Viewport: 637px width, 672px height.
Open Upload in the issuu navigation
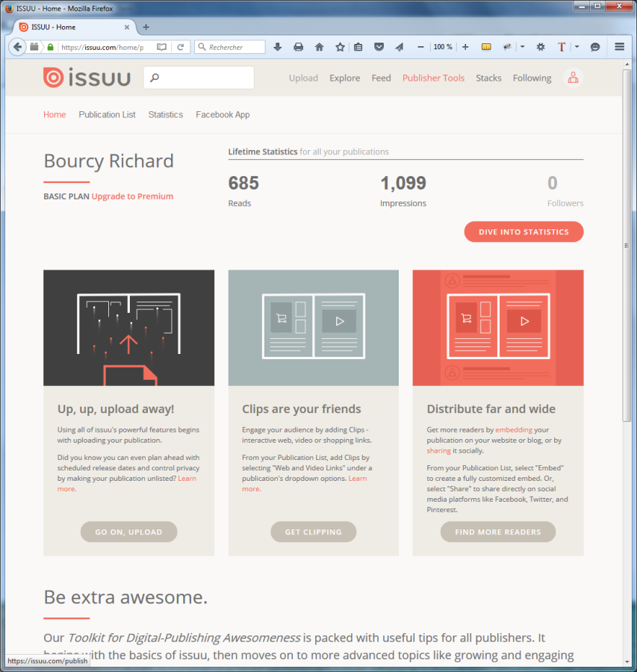click(x=303, y=78)
